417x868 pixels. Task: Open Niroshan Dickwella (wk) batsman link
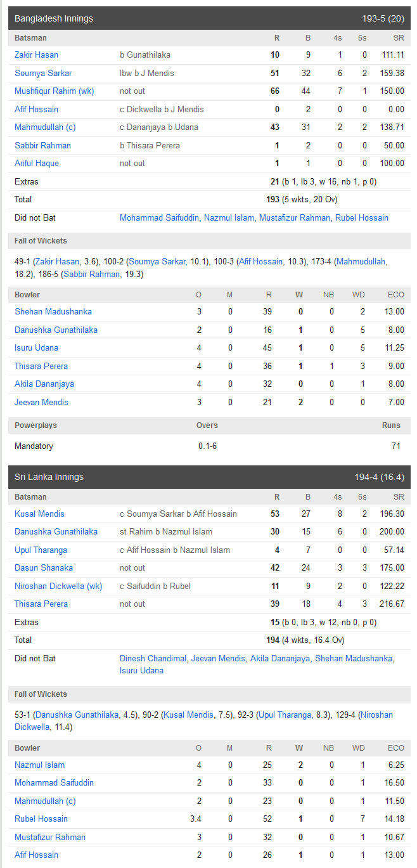(x=58, y=586)
